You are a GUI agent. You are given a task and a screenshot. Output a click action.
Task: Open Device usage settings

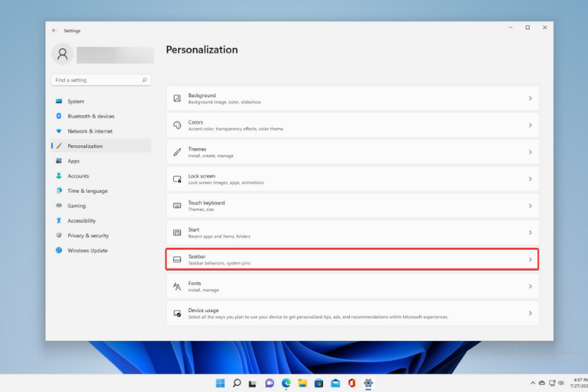pyautogui.click(x=352, y=313)
